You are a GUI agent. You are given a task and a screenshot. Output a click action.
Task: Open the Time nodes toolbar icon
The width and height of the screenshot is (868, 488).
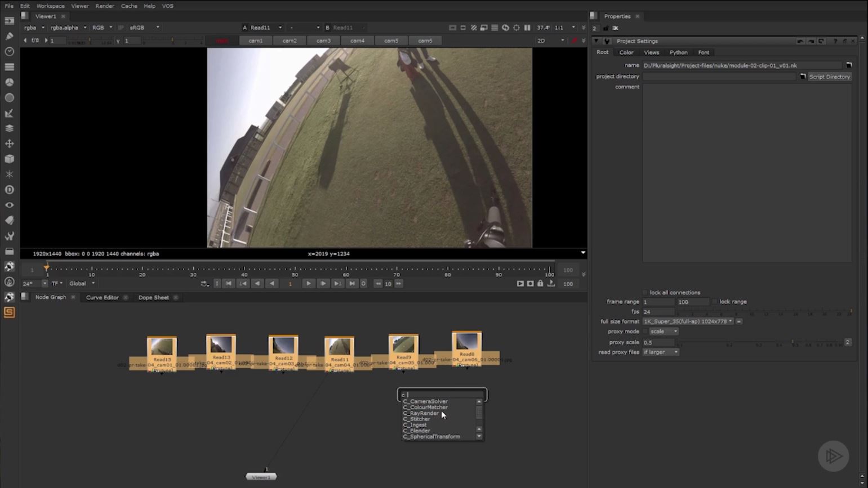(9, 51)
